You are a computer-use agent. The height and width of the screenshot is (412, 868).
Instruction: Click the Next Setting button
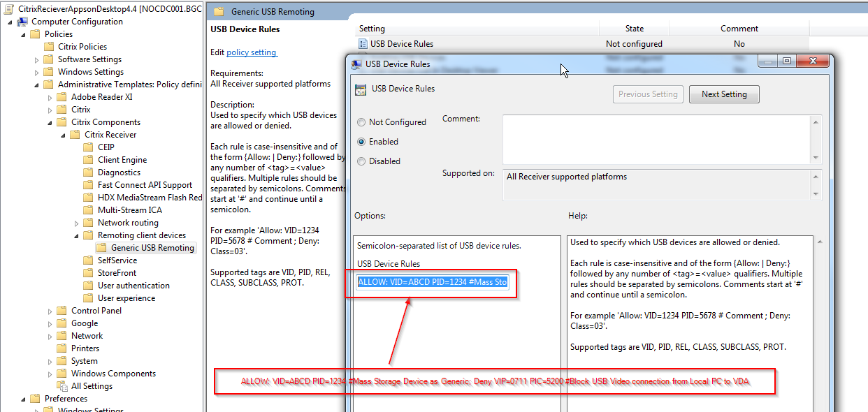pos(724,94)
